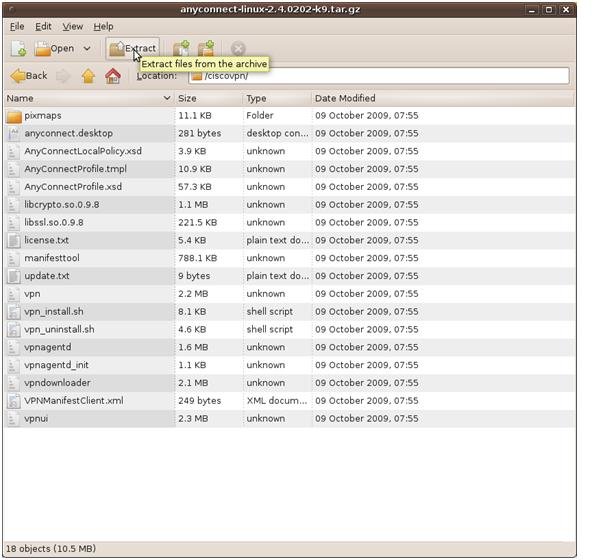The width and height of the screenshot is (600, 560).
Task: Click the XML docum... type cell
Action: (277, 401)
